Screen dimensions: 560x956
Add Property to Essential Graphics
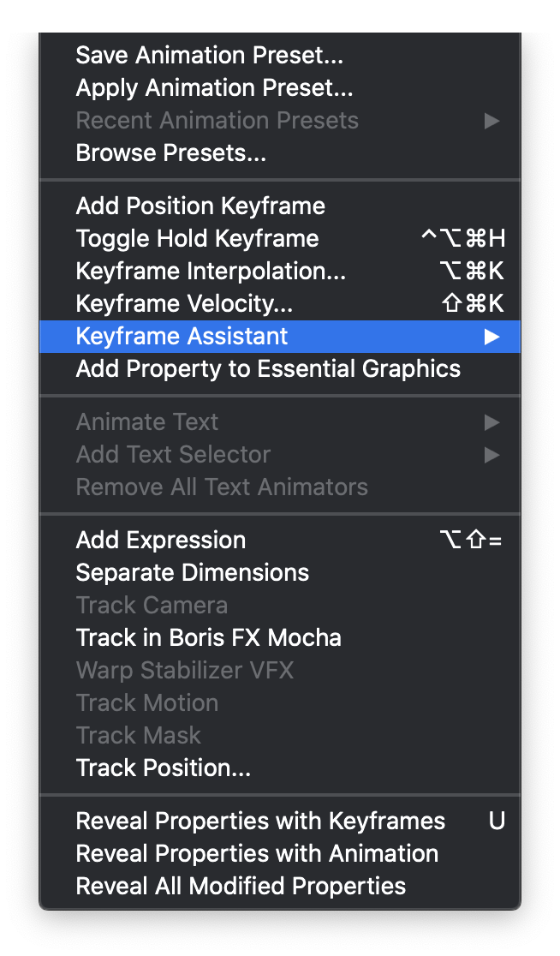point(268,369)
